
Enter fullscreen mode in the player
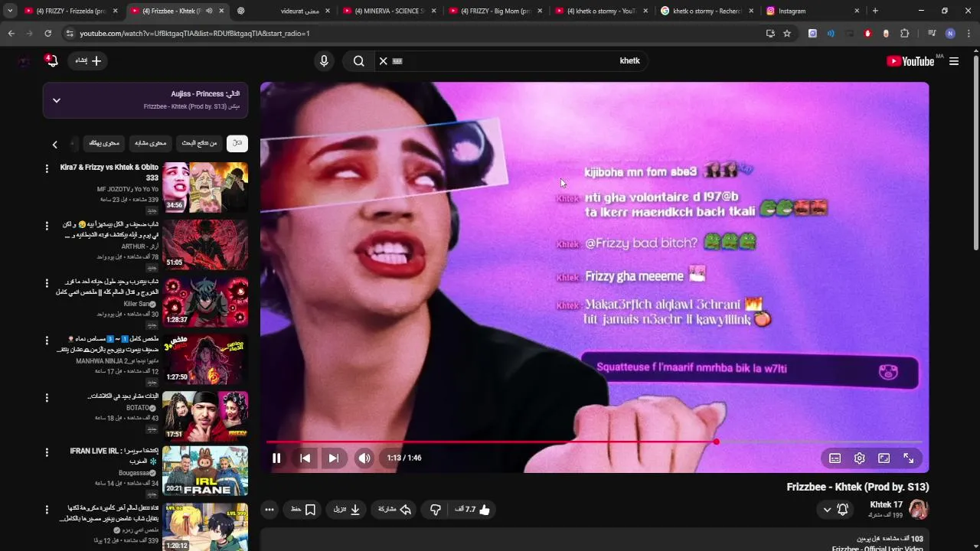pos(908,458)
